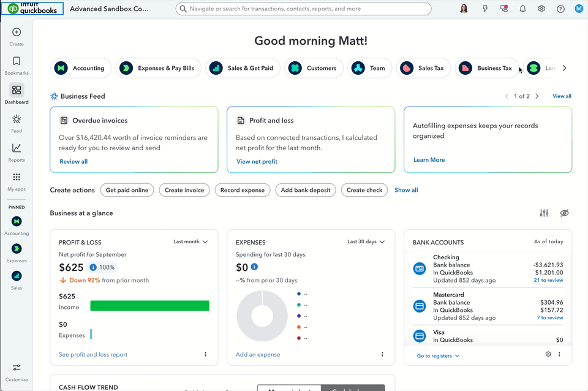
Task: Open Settings gear in top header
Action: click(x=541, y=9)
